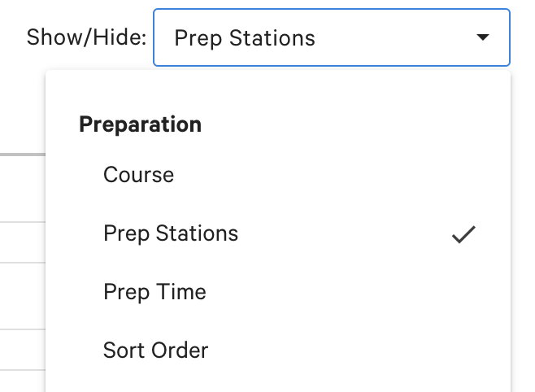Toggle Prep Time column visibility
This screenshot has width=535, height=392.
(x=154, y=292)
